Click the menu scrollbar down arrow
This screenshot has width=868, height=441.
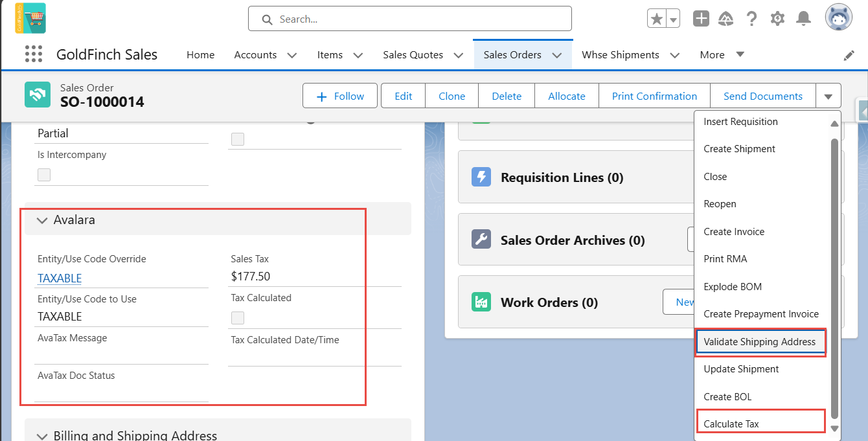coord(834,429)
